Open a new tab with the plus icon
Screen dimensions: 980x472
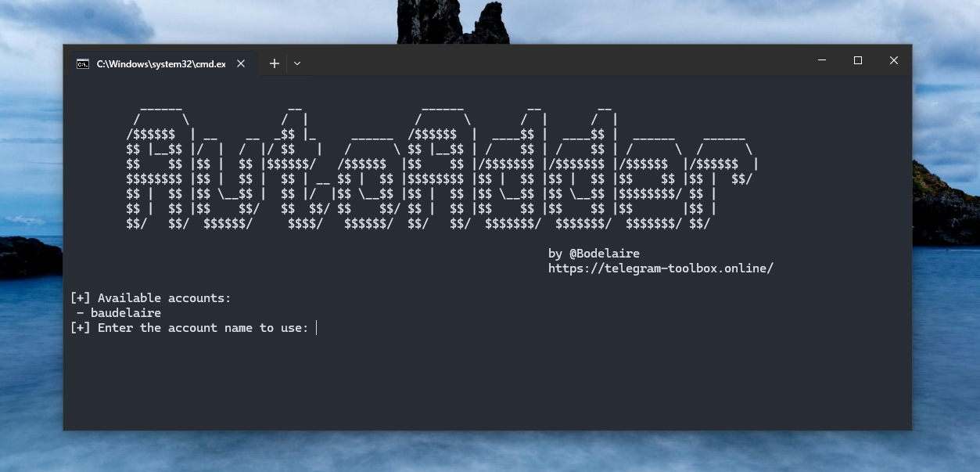coord(274,63)
